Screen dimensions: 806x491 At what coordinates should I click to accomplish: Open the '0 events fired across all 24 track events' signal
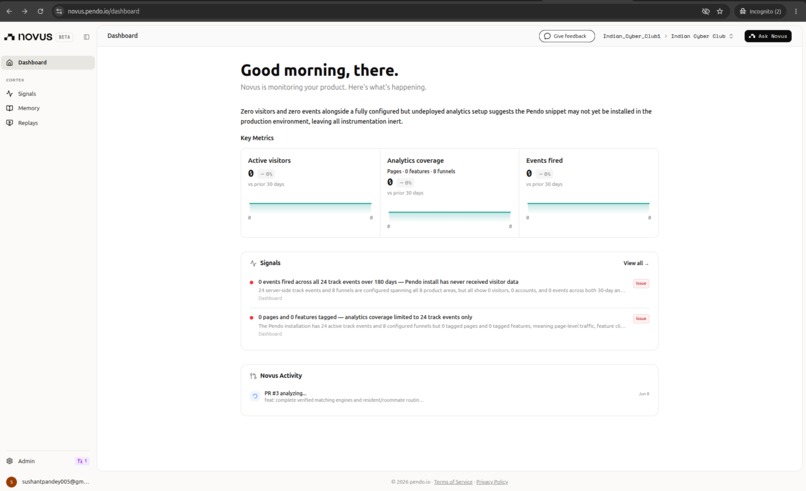[449, 290]
